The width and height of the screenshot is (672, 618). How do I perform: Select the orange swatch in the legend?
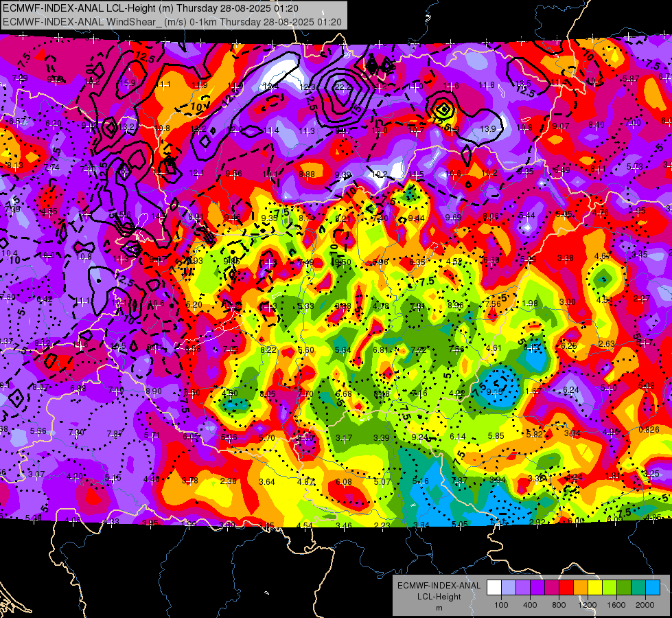[x=580, y=588]
